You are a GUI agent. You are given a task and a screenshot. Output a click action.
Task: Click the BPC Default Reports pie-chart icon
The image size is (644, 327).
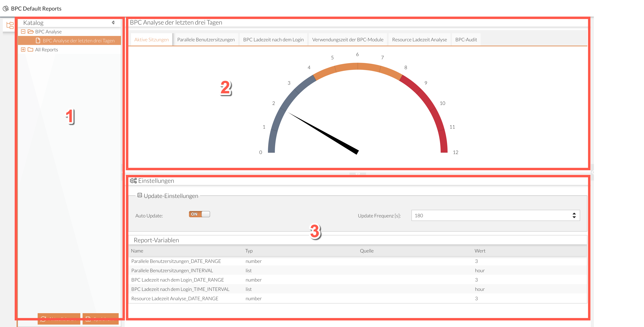[x=6, y=8]
